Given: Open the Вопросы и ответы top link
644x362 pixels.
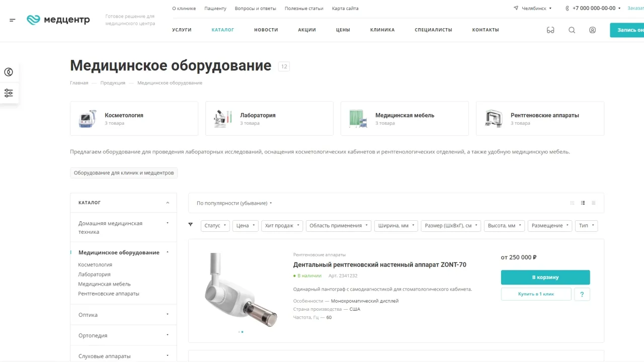Looking at the screenshot, I should pos(256,9).
